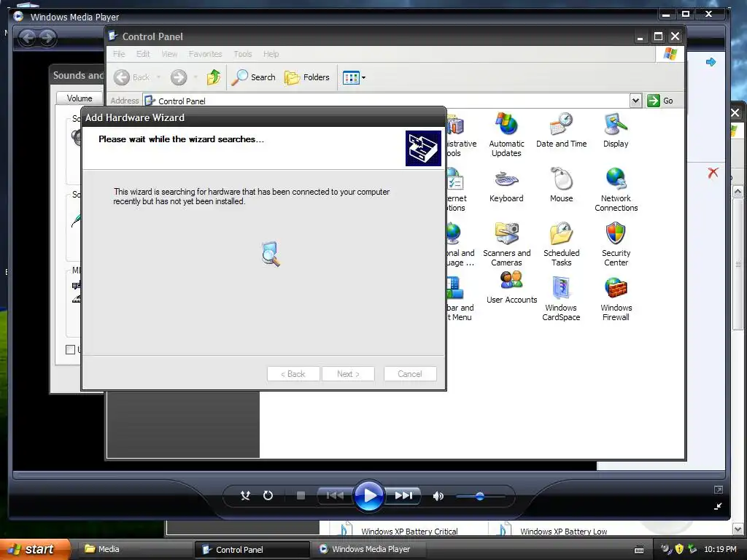The height and width of the screenshot is (560, 747).
Task: Play media in Windows Media Player
Action: (368, 496)
